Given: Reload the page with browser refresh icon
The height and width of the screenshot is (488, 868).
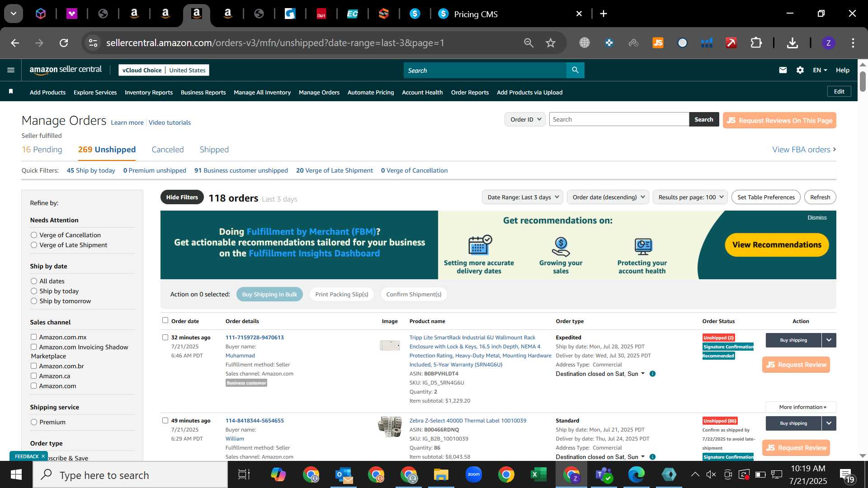Looking at the screenshot, I should [x=64, y=43].
